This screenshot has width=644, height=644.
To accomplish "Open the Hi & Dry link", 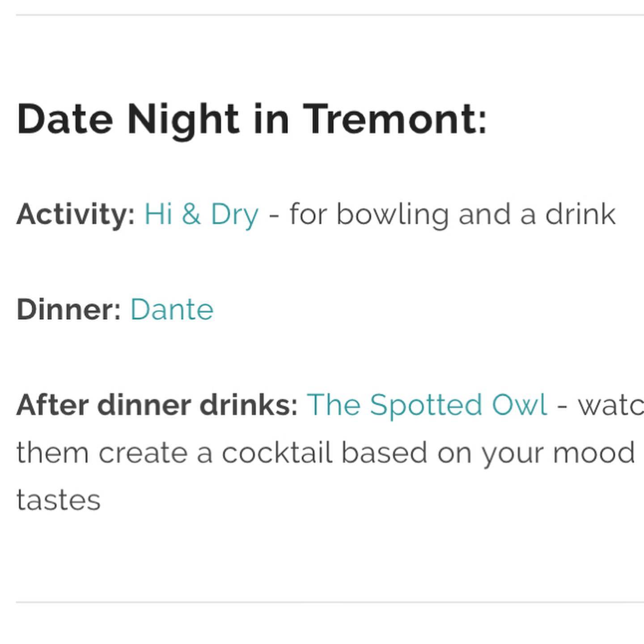I will [201, 214].
